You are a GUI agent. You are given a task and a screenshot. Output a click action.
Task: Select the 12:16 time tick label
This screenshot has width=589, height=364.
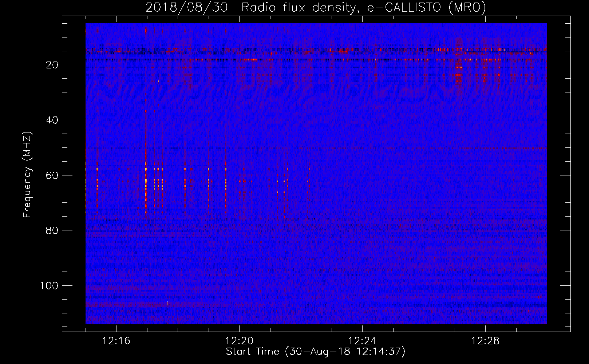coord(116,341)
